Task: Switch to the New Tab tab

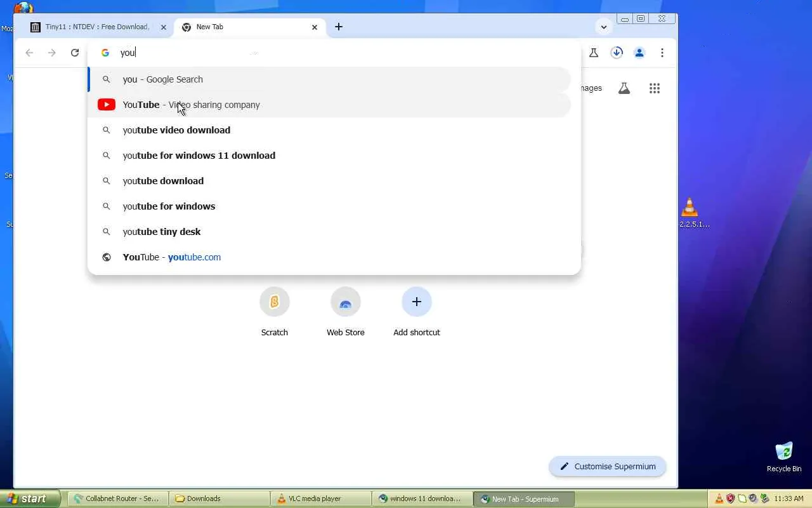Action: [x=250, y=27]
